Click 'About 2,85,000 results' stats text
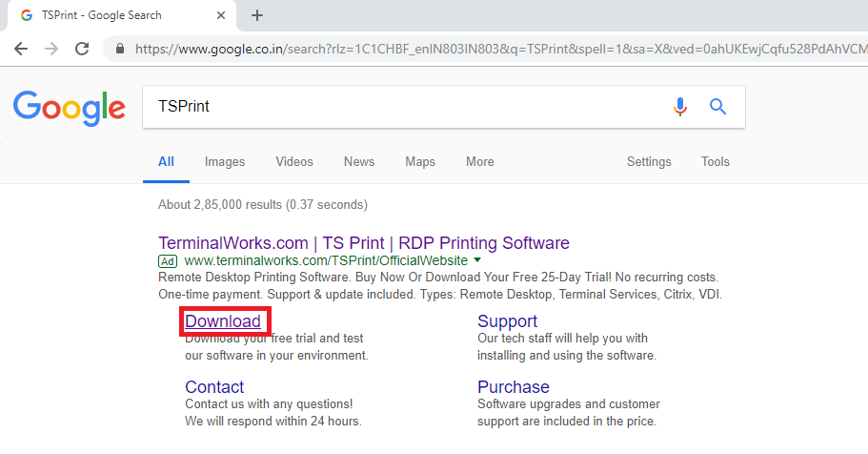 coord(262,204)
